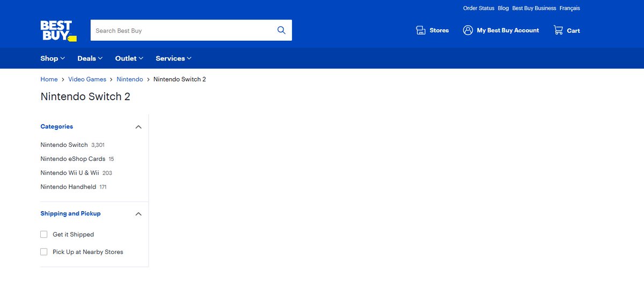Open the Shop menu
The width and height of the screenshot is (644, 306).
click(53, 58)
